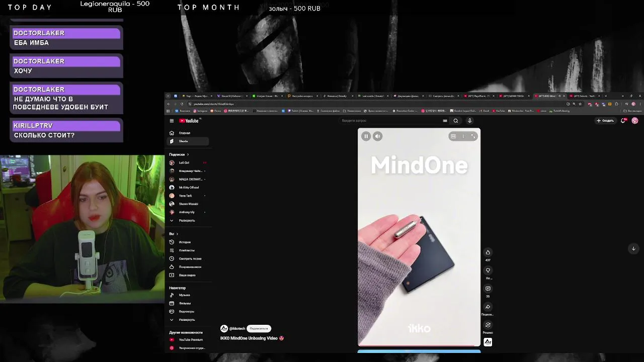The height and width of the screenshot is (362, 644).
Task: Open the @ikkotech channel link
Action: tap(237, 328)
